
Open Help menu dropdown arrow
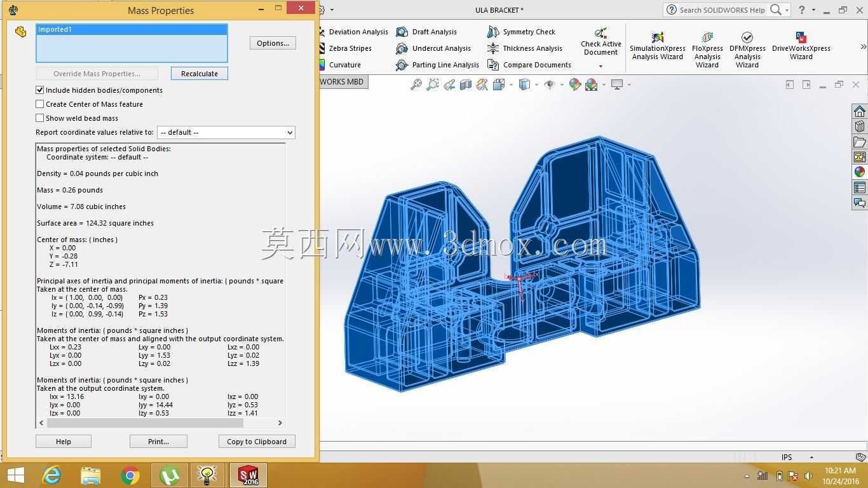pos(813,10)
